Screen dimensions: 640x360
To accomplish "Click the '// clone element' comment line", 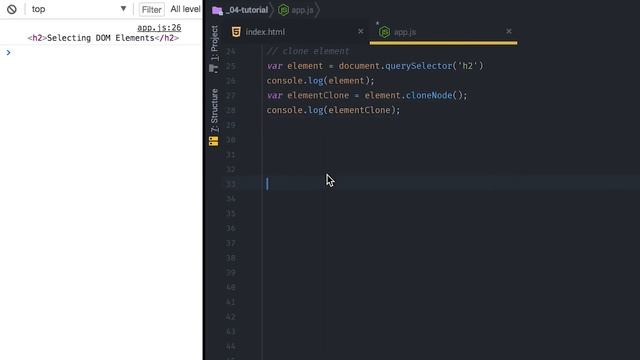I will (308, 51).
